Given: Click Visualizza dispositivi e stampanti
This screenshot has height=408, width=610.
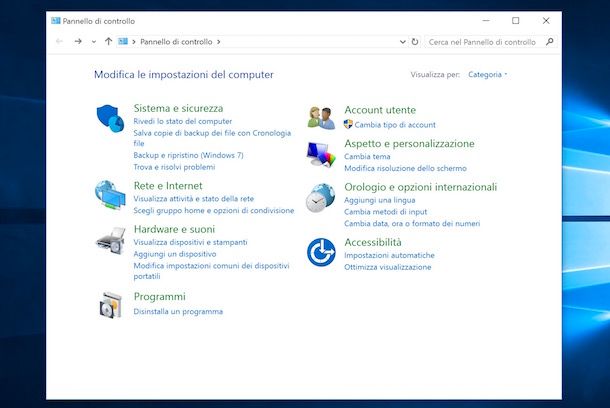Looking at the screenshot, I should point(190,242).
